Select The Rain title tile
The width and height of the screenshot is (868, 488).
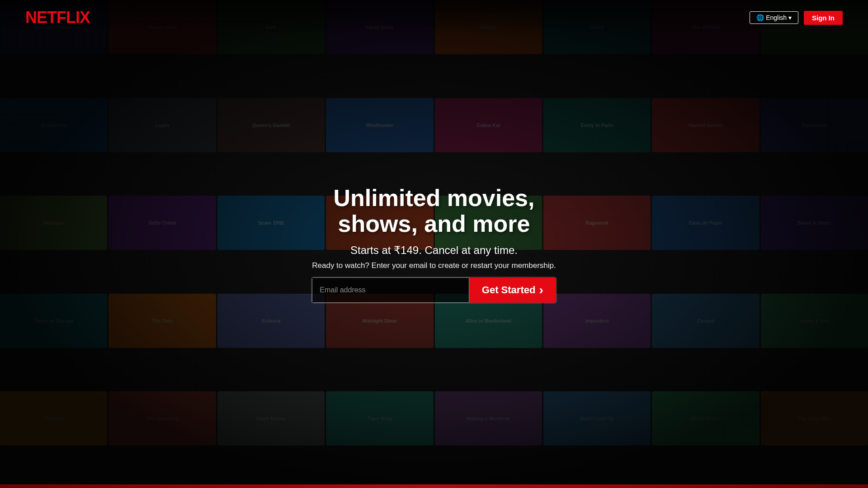[162, 321]
